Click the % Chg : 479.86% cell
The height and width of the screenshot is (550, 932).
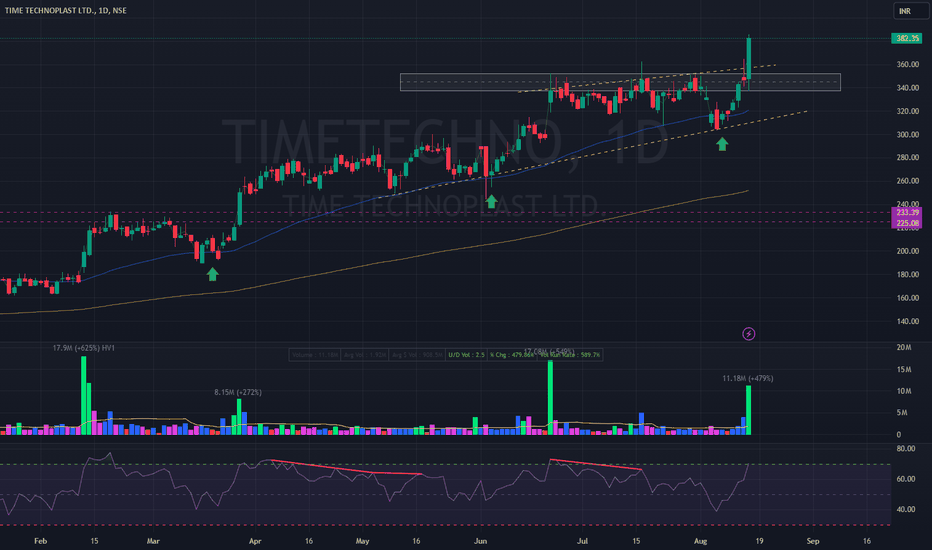tap(511, 355)
